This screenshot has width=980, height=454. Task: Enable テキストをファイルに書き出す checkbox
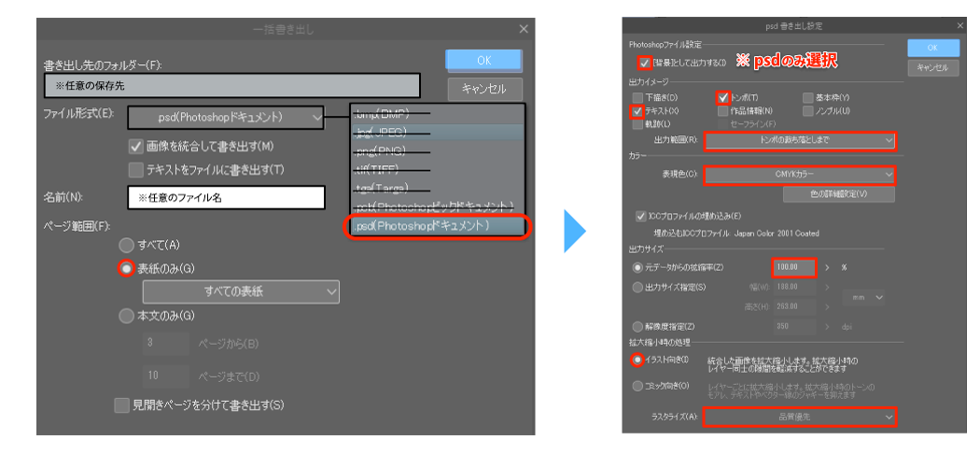[135, 169]
